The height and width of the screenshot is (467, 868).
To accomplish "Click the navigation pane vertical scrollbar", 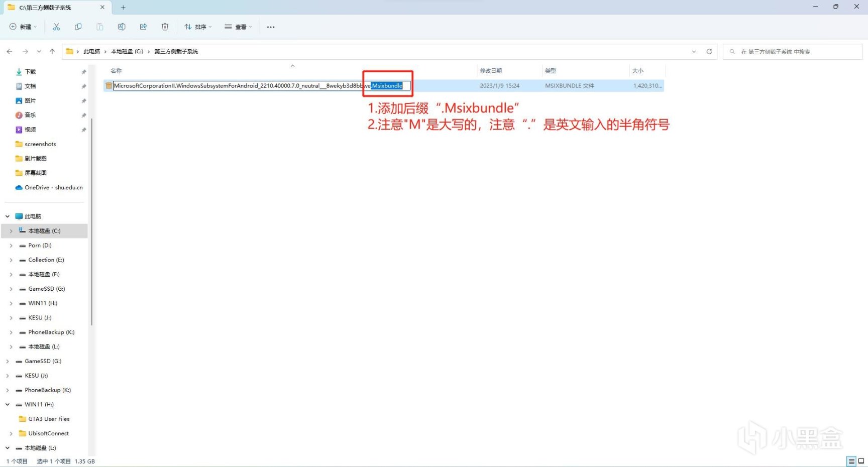I will pyautogui.click(x=91, y=221).
